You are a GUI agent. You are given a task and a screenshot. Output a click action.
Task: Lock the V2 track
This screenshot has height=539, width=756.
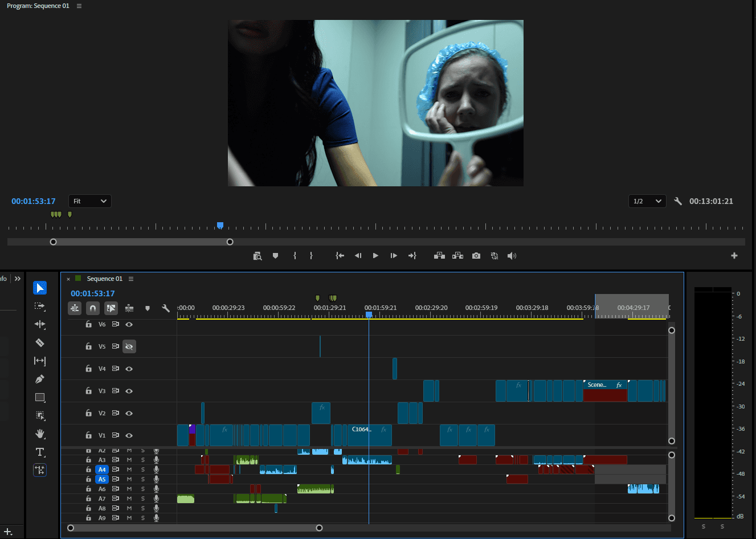[x=88, y=413]
